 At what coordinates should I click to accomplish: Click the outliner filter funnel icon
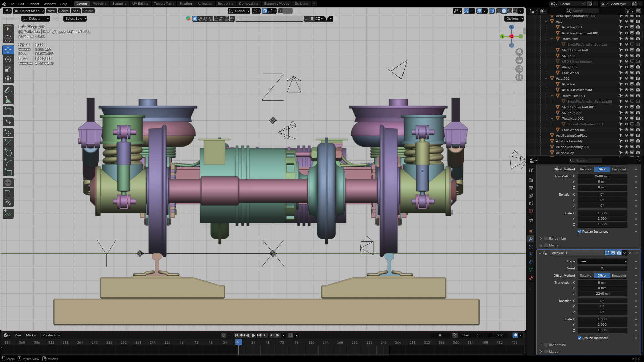tap(628, 11)
